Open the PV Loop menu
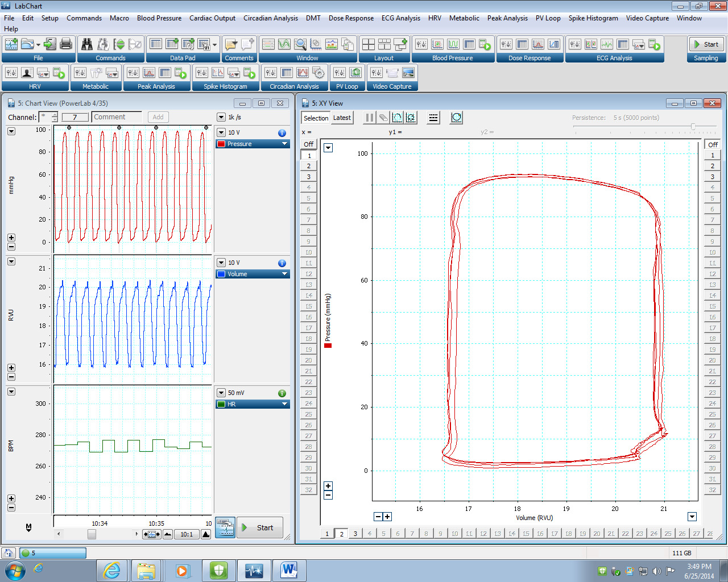This screenshot has width=728, height=582. [x=548, y=18]
